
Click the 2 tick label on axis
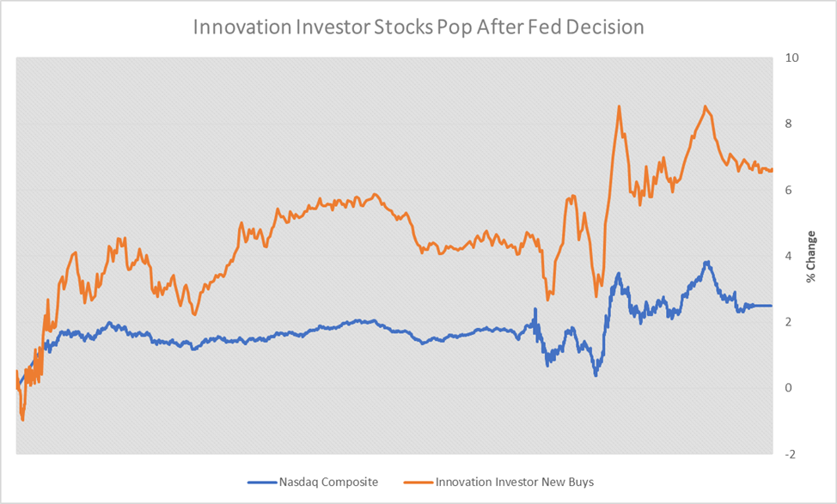(789, 322)
